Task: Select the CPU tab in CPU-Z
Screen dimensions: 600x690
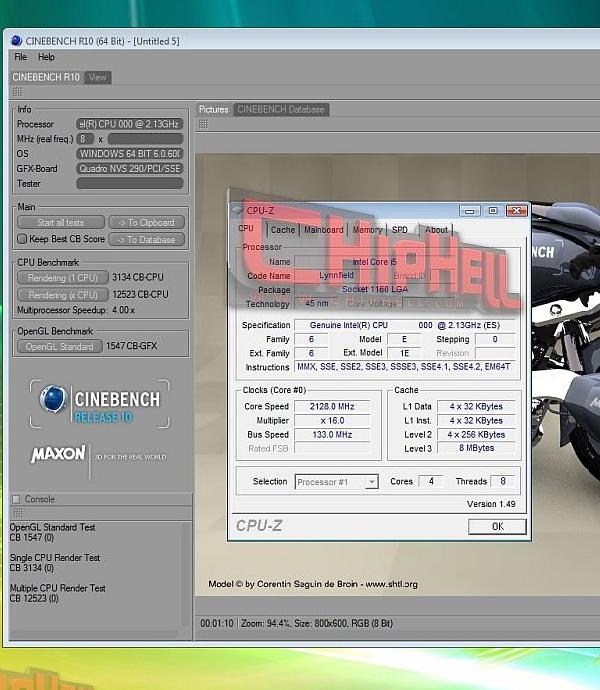Action: point(246,228)
